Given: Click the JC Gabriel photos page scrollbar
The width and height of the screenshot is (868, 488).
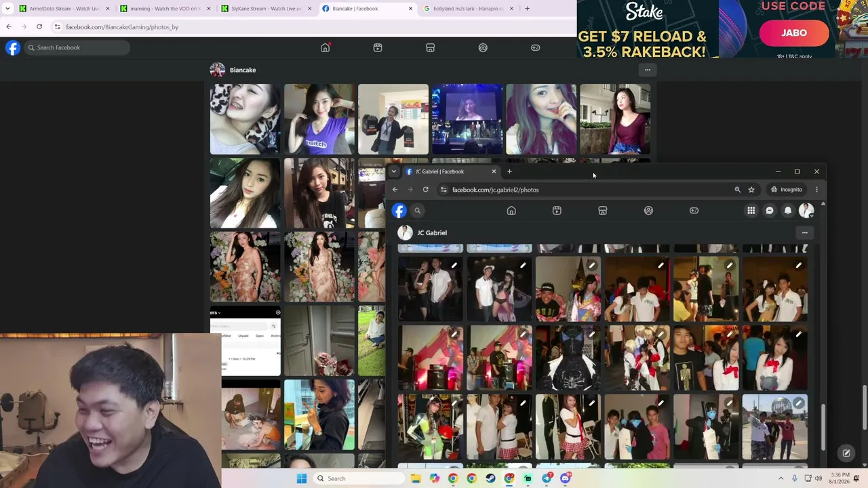Looking at the screenshot, I should [823, 426].
